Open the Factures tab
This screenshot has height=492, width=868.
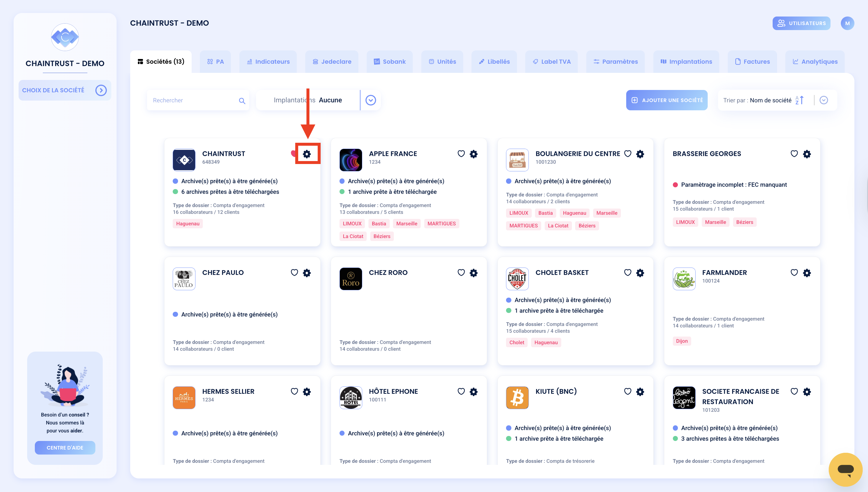752,61
